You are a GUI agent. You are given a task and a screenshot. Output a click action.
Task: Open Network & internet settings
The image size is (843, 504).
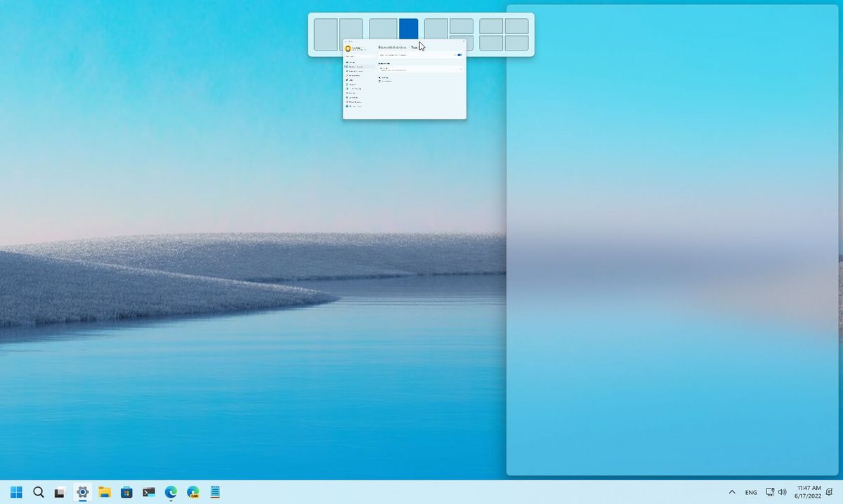tap(355, 69)
